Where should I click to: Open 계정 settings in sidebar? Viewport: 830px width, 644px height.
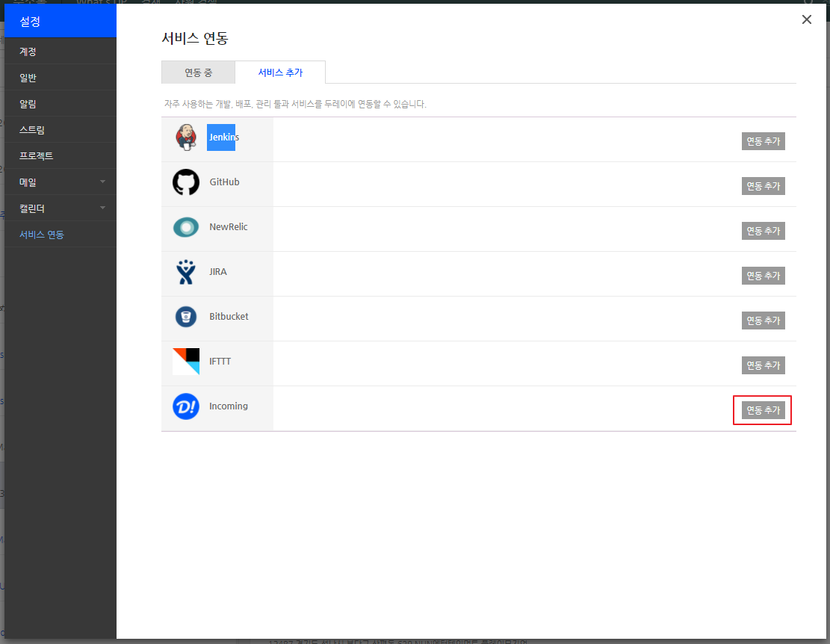pos(61,52)
